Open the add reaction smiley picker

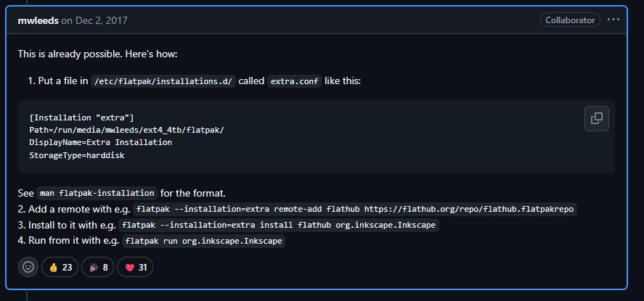pyautogui.click(x=28, y=267)
